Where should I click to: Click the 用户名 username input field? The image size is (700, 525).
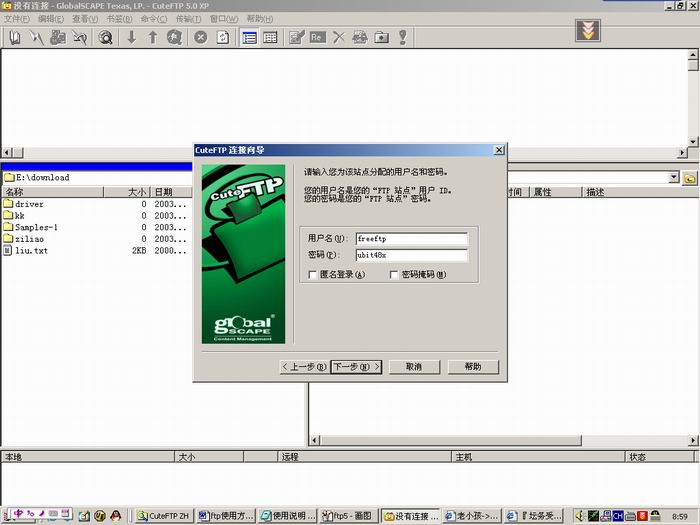412,239
